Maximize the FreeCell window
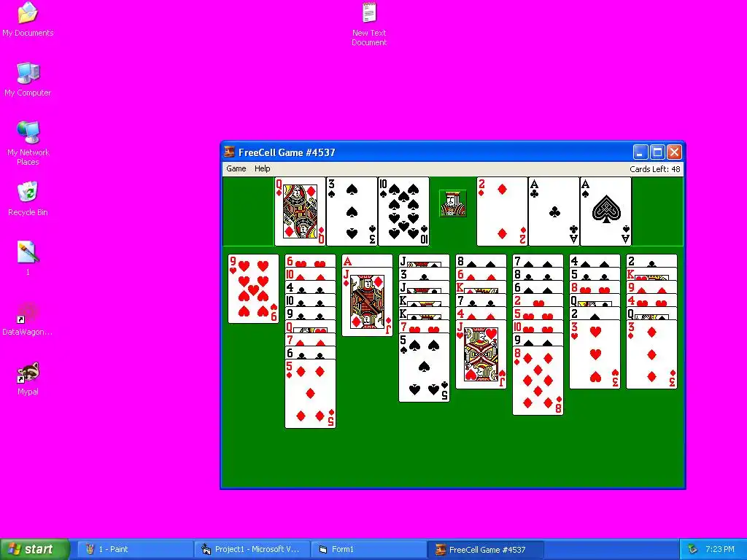Viewport: 747px width, 560px height. [657, 152]
